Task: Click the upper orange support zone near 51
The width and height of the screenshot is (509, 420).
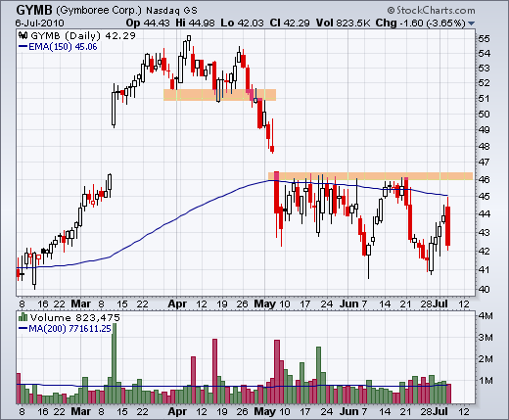Action: 219,95
